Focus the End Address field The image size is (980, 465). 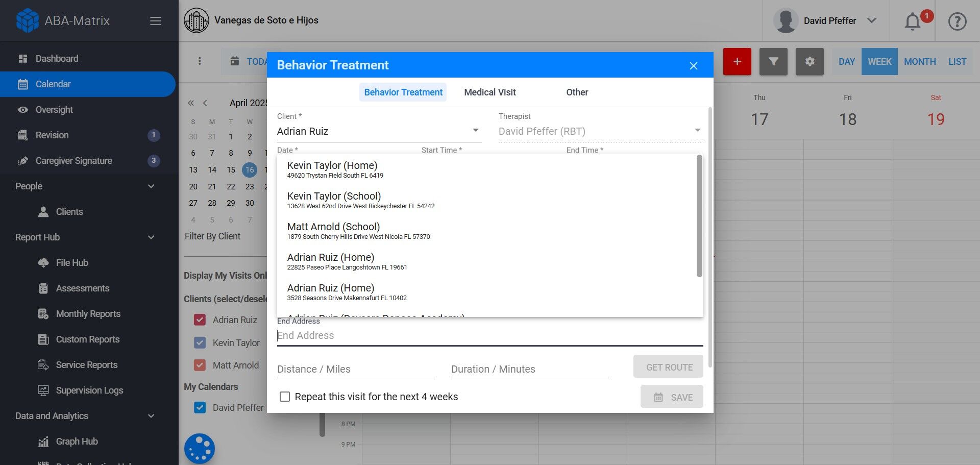(x=490, y=335)
